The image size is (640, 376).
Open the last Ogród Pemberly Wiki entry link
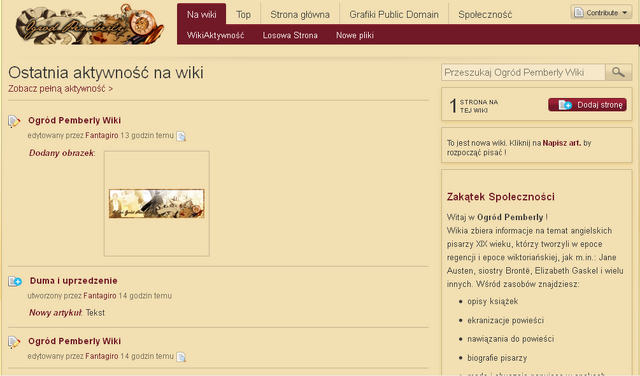click(74, 341)
